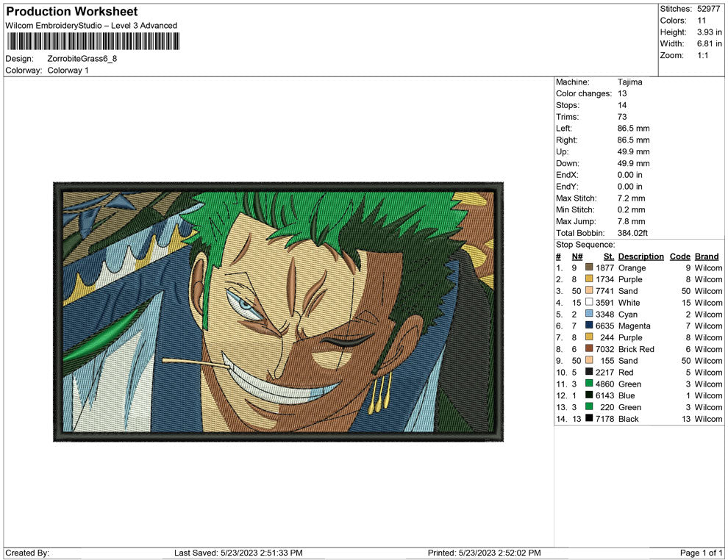Click the Width value '6.81 in'
This screenshot has height=560, width=728.
710,43
